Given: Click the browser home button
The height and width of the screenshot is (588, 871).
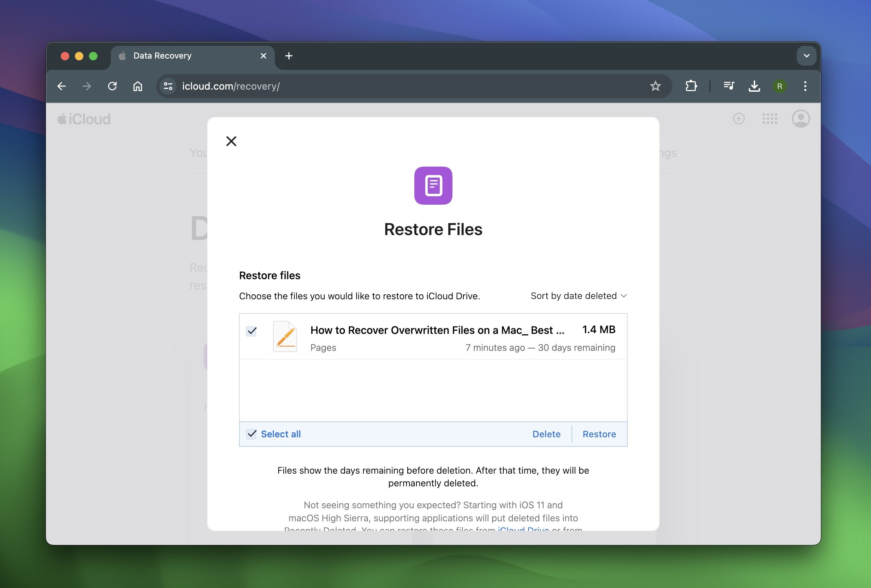Looking at the screenshot, I should click(x=138, y=86).
